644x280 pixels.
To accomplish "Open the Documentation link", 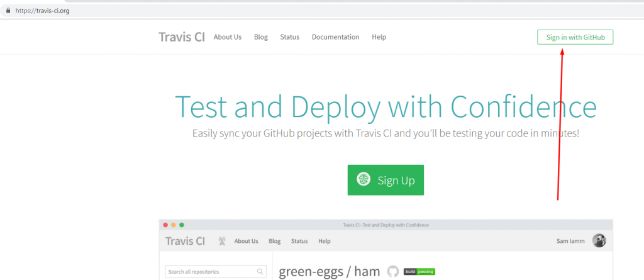I will tap(336, 37).
